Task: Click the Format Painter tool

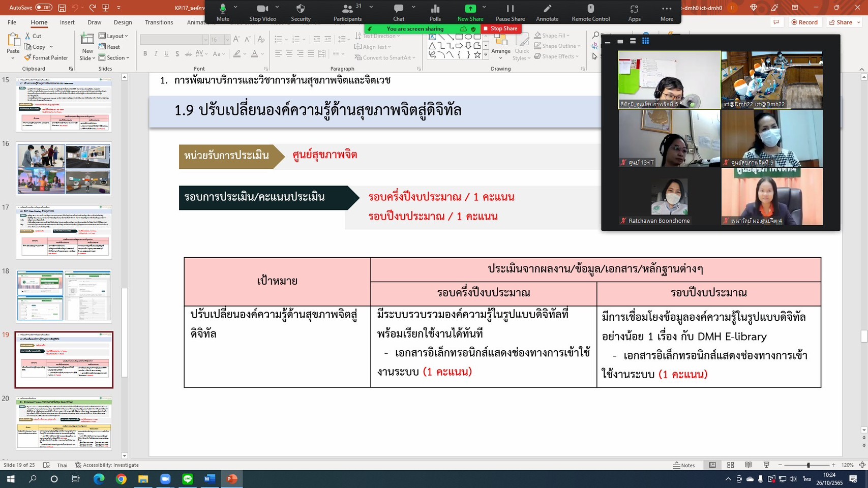Action: (x=46, y=58)
